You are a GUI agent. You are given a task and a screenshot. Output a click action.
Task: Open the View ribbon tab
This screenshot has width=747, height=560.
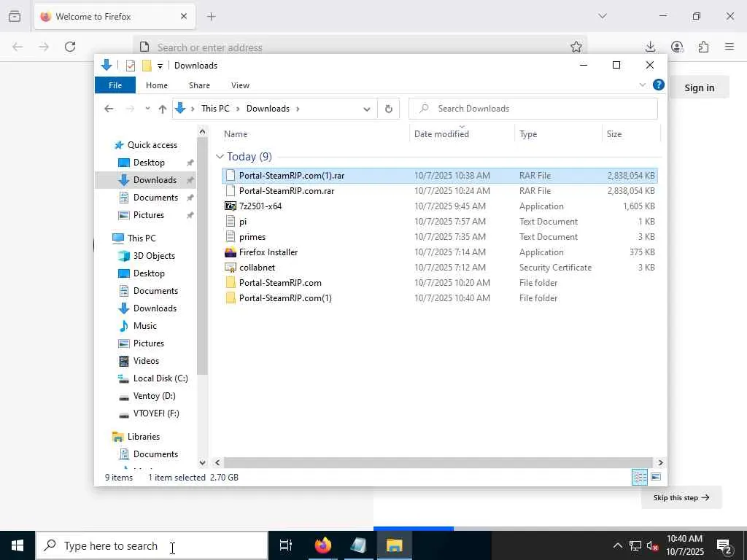(x=240, y=85)
